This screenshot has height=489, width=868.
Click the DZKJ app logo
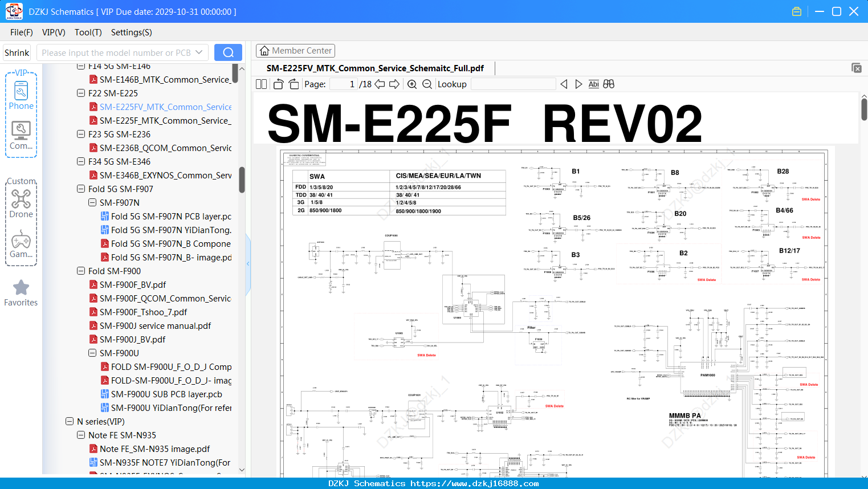pyautogui.click(x=14, y=11)
